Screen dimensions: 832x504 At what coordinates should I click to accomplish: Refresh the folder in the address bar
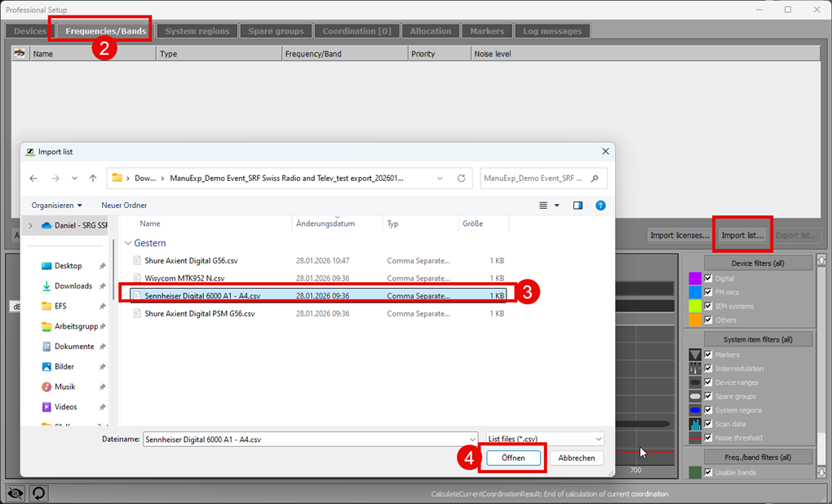pos(462,178)
